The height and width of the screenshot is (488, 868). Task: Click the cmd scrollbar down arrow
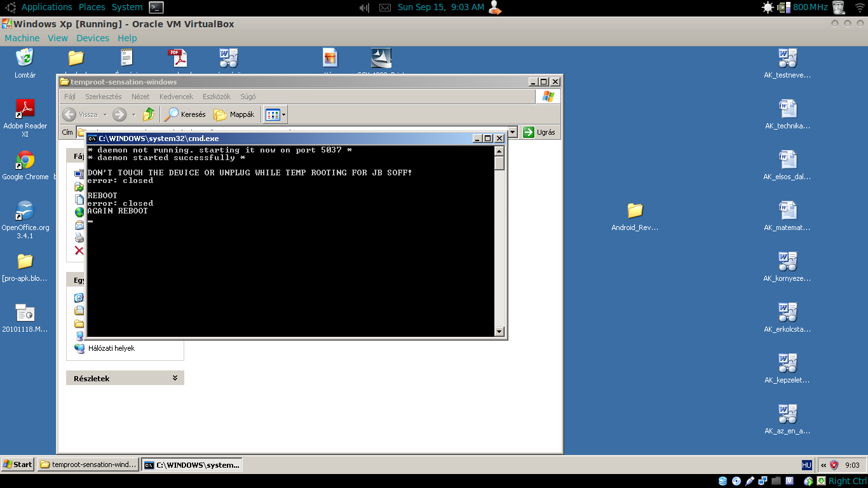(x=499, y=331)
